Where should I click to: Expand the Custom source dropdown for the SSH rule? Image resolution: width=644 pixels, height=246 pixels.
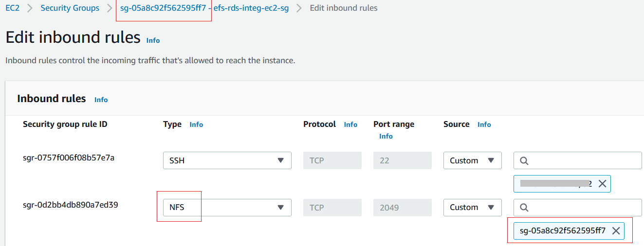point(472,160)
